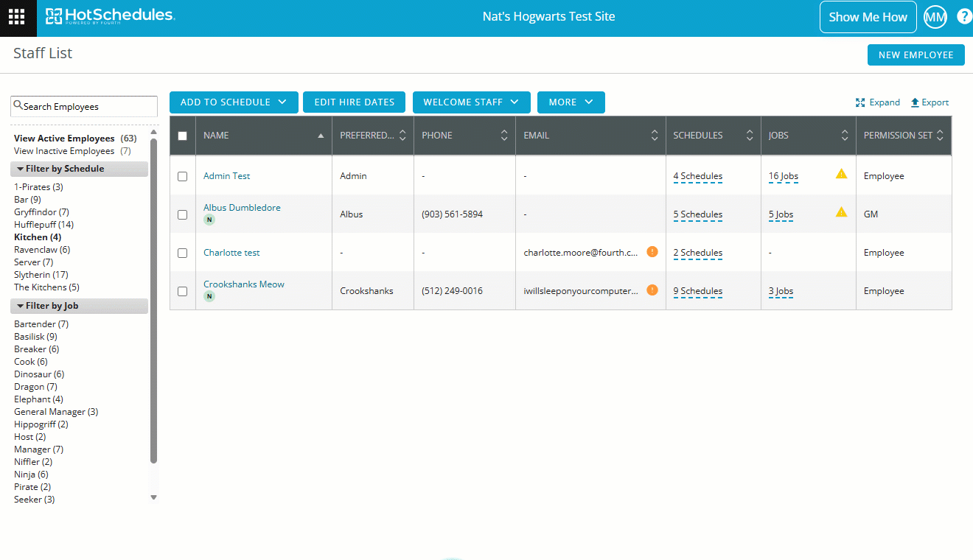Expand the Welcome Staff dropdown
Screen dimensions: 973x560
click(x=471, y=102)
